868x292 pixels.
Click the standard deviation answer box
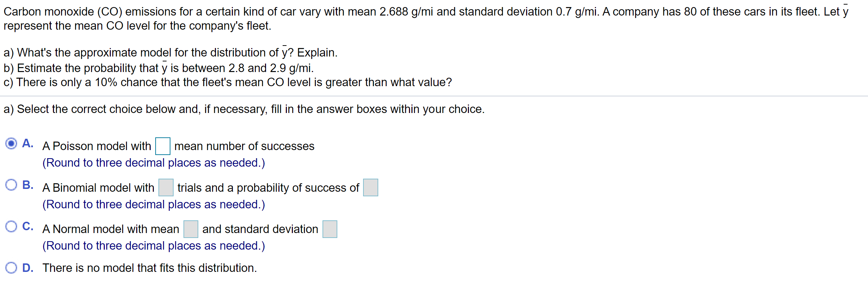coord(330,228)
